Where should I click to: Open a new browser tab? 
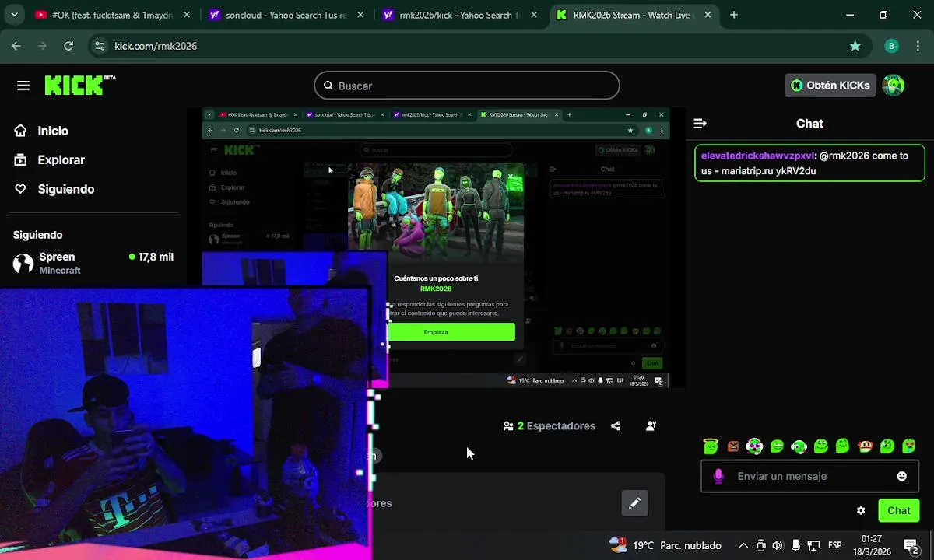point(734,15)
